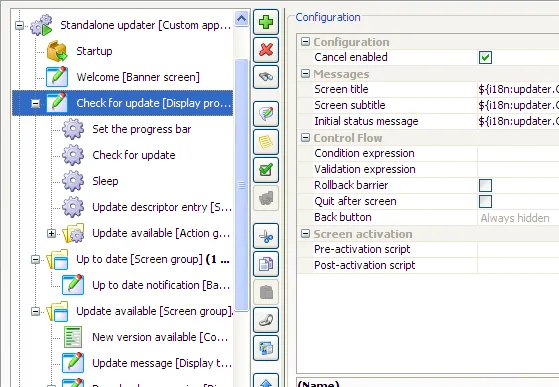Click the Post-activation script value field
Image resolution: width=559 pixels, height=387 pixels.
pyautogui.click(x=518, y=265)
